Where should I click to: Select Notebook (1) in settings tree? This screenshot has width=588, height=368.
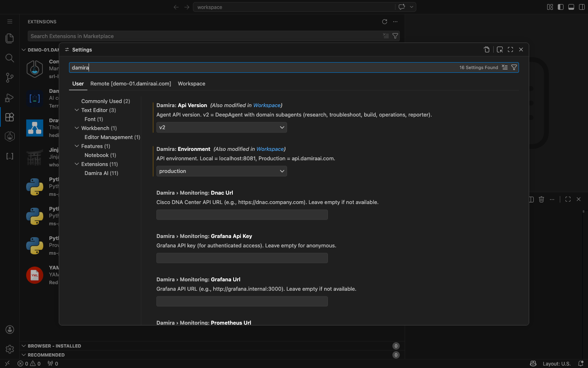click(100, 155)
